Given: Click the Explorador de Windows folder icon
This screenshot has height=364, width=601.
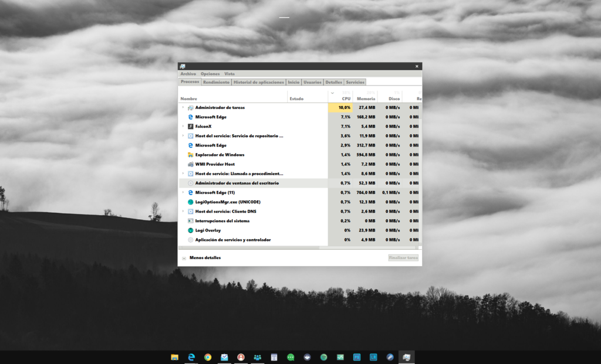Looking at the screenshot, I should pos(190,155).
